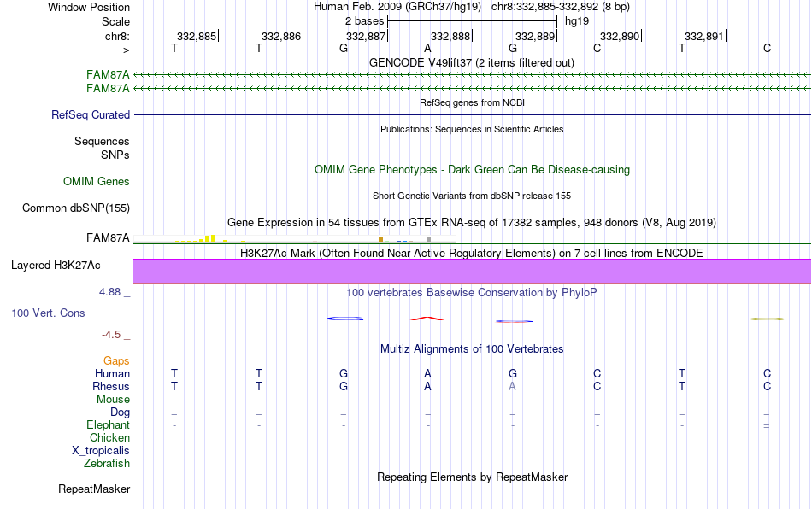The height and width of the screenshot is (509, 812).
Task: Click the FAM87A GTEx expression label
Action: click(108, 238)
